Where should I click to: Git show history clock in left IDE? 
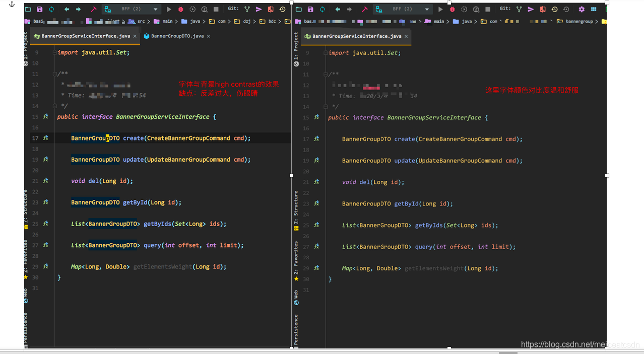click(282, 9)
